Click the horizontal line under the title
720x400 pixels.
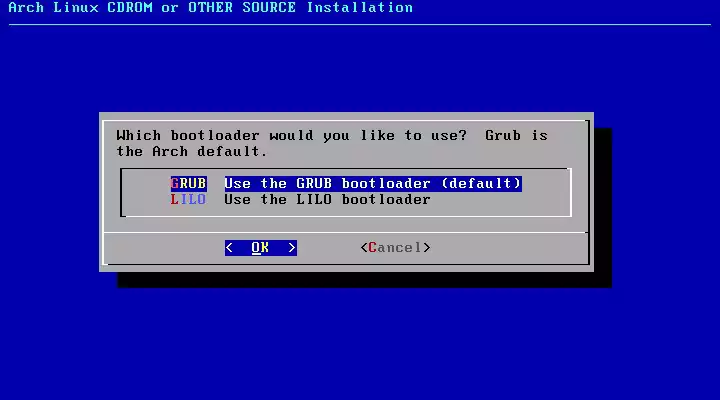tap(360, 24)
